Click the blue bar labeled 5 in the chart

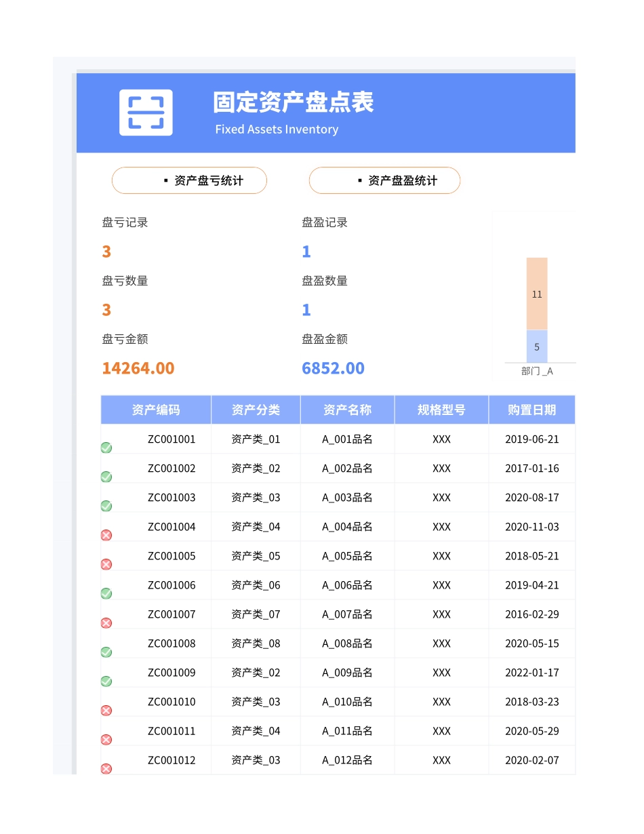(x=537, y=346)
